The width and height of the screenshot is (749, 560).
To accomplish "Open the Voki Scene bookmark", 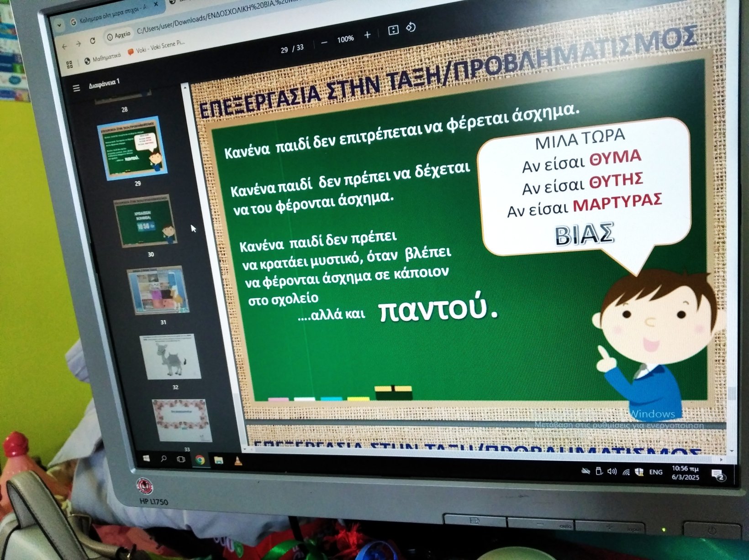I will pyautogui.click(x=157, y=47).
